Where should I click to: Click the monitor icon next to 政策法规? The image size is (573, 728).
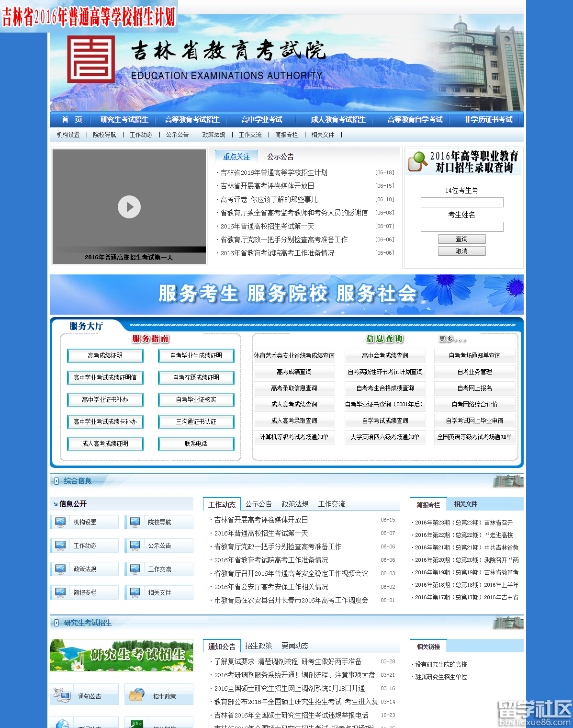[60, 569]
